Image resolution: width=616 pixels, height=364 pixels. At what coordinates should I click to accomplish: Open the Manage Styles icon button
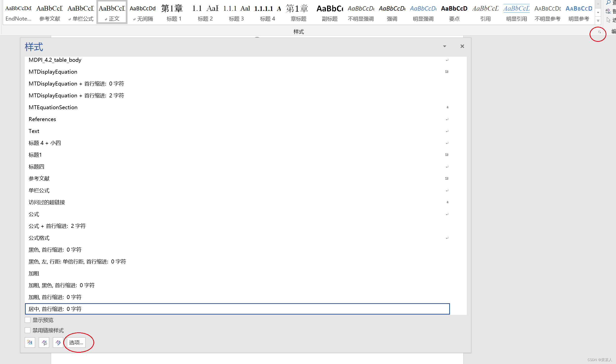point(58,342)
